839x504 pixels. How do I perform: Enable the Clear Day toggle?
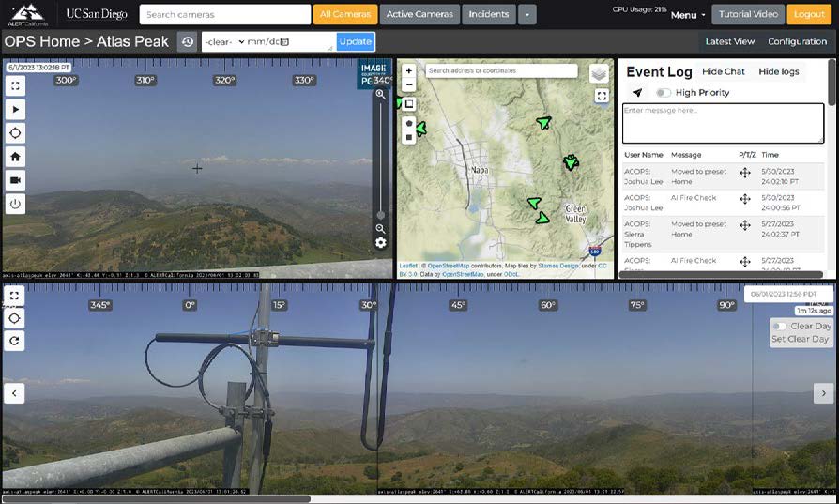(x=779, y=327)
